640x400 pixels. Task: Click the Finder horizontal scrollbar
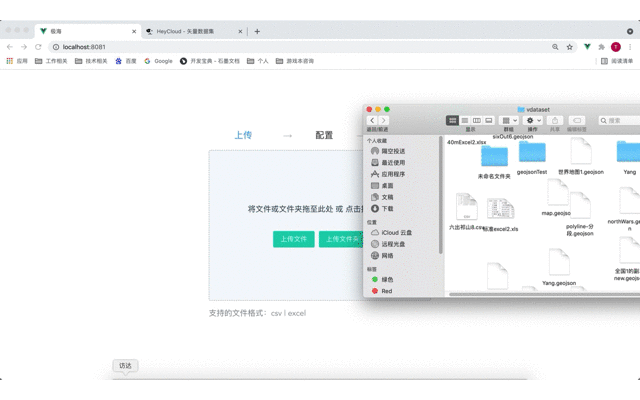click(544, 294)
